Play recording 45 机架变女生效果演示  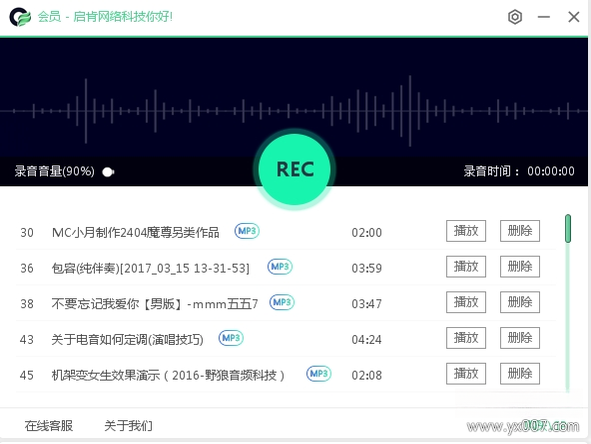click(466, 374)
